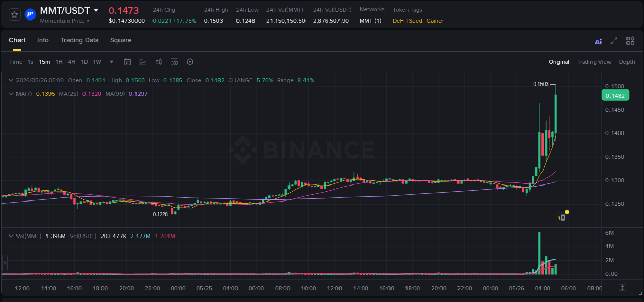
Task: Click the Range value 8.41%
Action: tap(306, 80)
